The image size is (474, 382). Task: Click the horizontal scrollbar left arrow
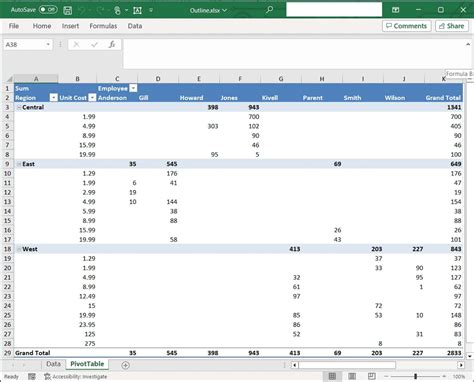click(x=295, y=365)
